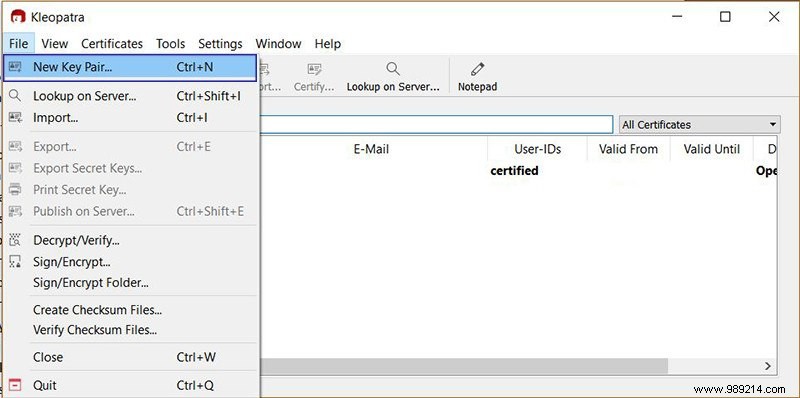This screenshot has height=398, width=800.
Task: Click the Sign/Encrypt icon in the File menu
Action: pyautogui.click(x=15, y=262)
